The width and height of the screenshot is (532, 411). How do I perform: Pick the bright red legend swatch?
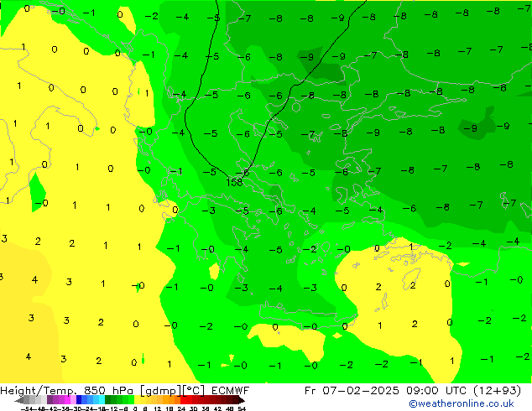(x=183, y=400)
